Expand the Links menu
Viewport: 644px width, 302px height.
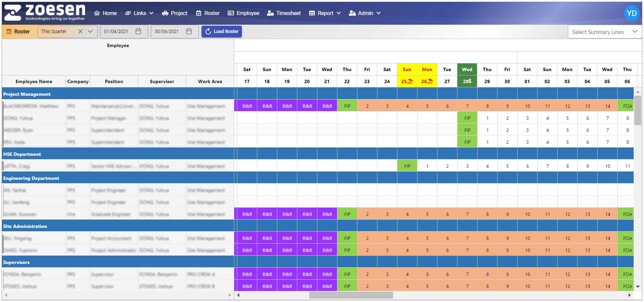tap(139, 13)
